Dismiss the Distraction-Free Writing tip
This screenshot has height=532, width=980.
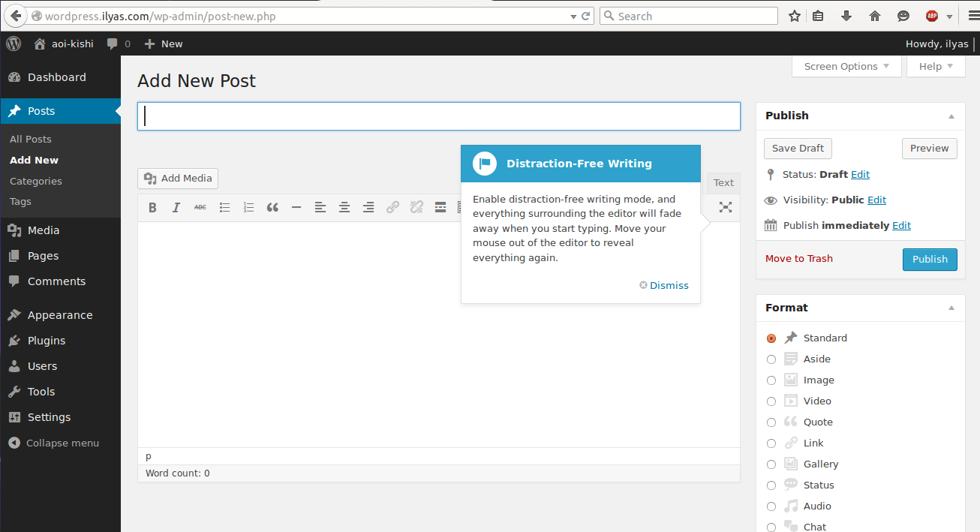[x=664, y=285]
